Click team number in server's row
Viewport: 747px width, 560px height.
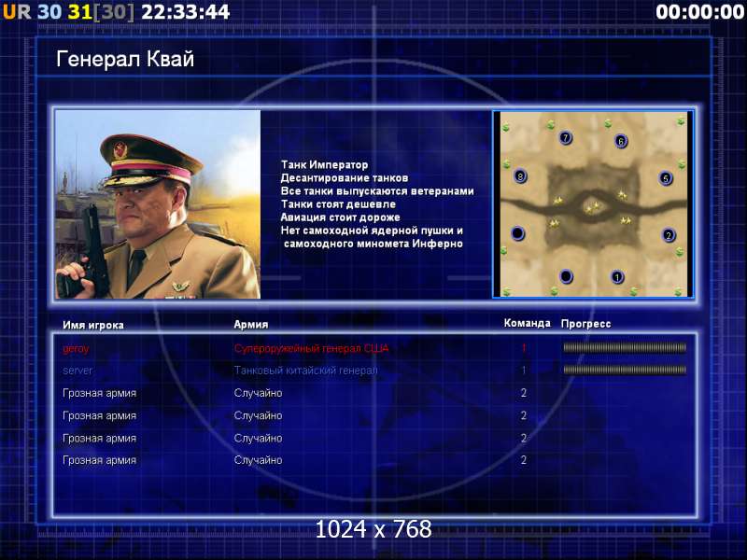pos(524,370)
